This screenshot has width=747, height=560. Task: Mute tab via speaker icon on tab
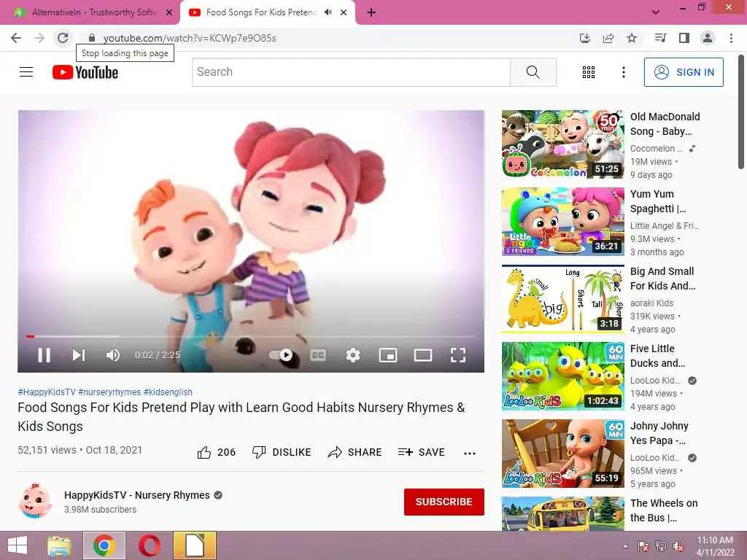(x=328, y=12)
